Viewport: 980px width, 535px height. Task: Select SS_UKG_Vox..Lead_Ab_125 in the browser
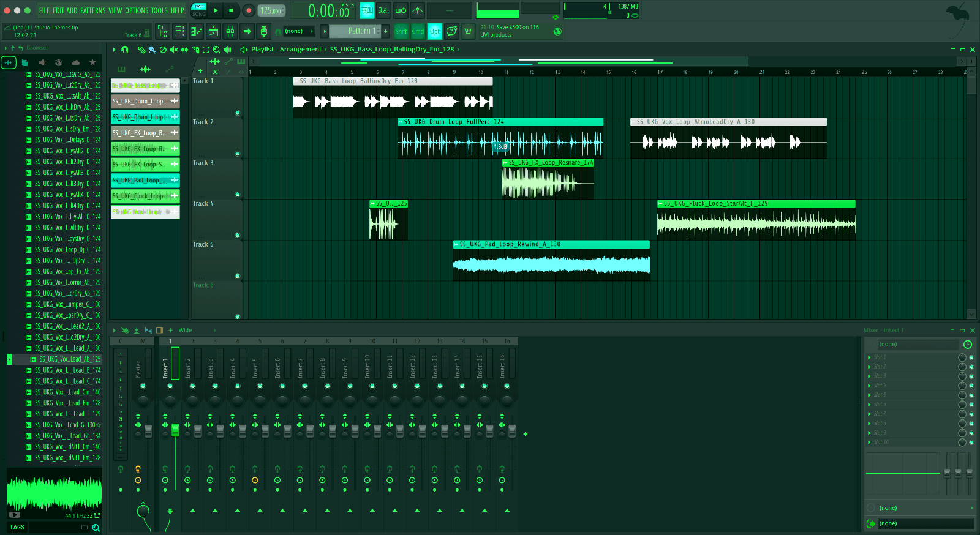[x=70, y=359]
